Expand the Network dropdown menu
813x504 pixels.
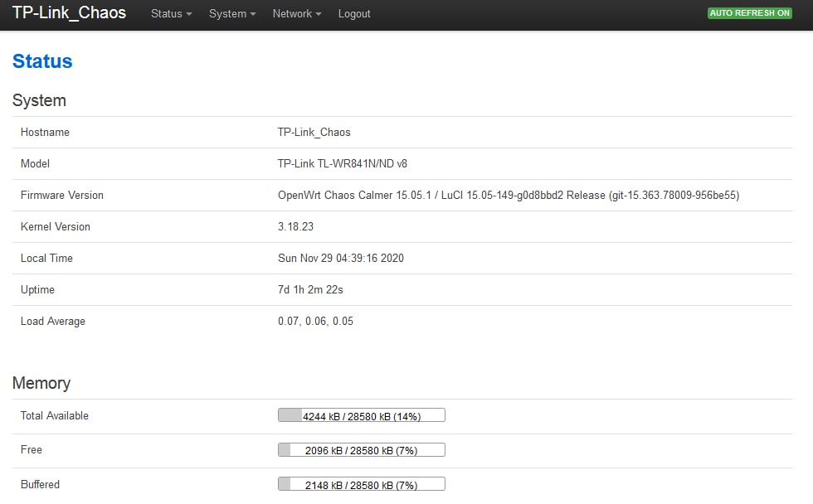297,14
